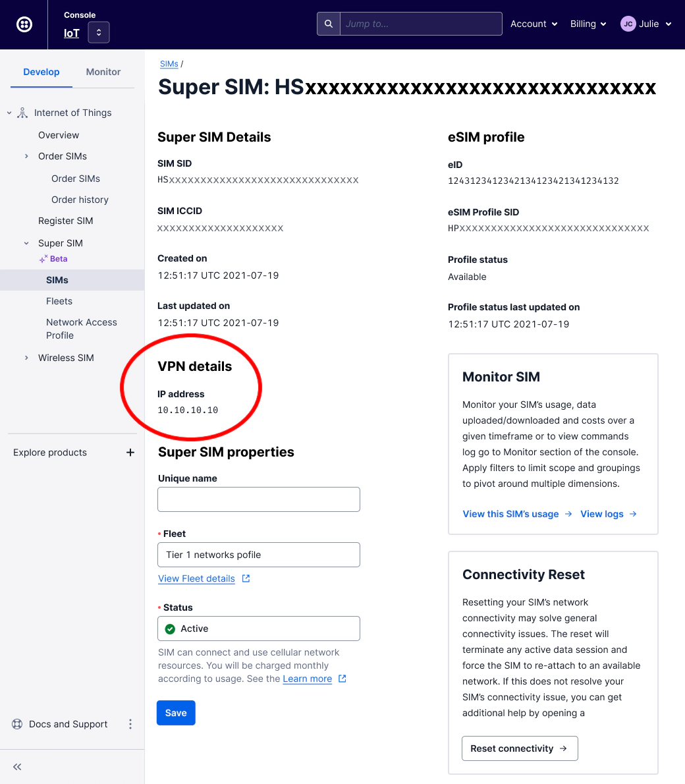This screenshot has width=685, height=784.
Task: Click the Julie user avatar icon
Action: point(628,24)
